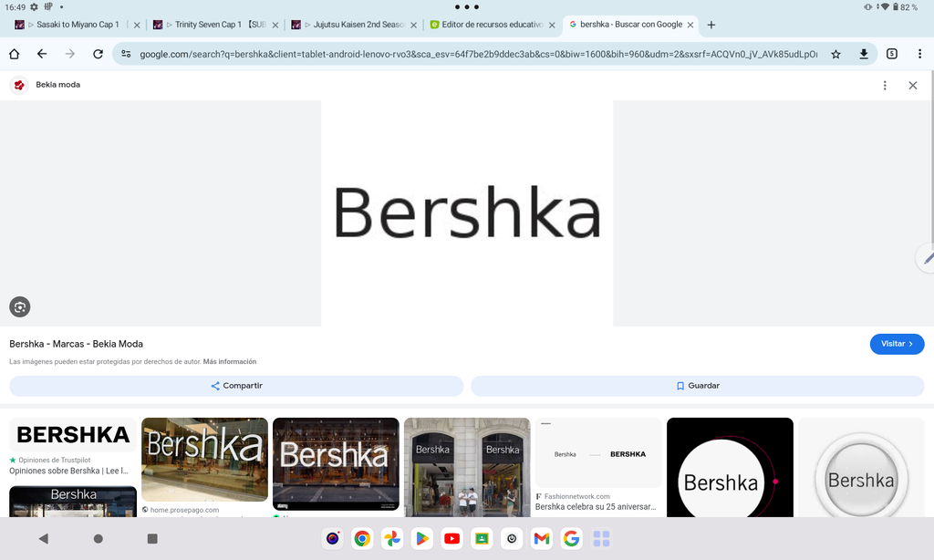This screenshot has height=560, width=934.
Task: Switch to Trinity Seven Cap 1 tab
Action: 209,25
